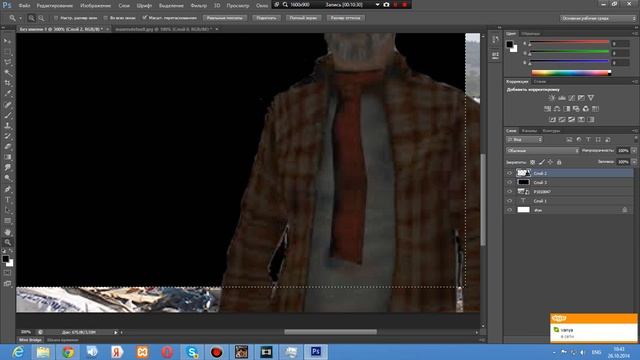Screen dimensions: 640x360
Task: Open the zoom tool preset picker arrow
Action: [20, 18]
